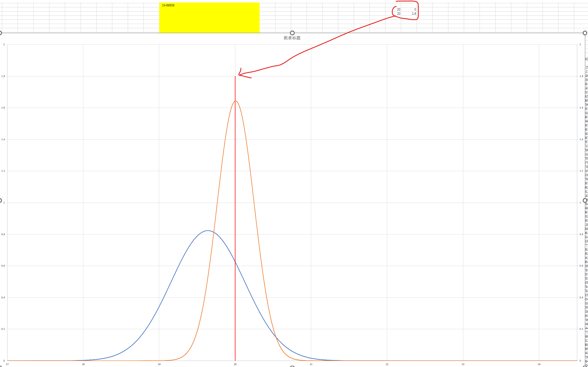
Task: Click the chart's top-right corner handle
Action: coord(585,33)
